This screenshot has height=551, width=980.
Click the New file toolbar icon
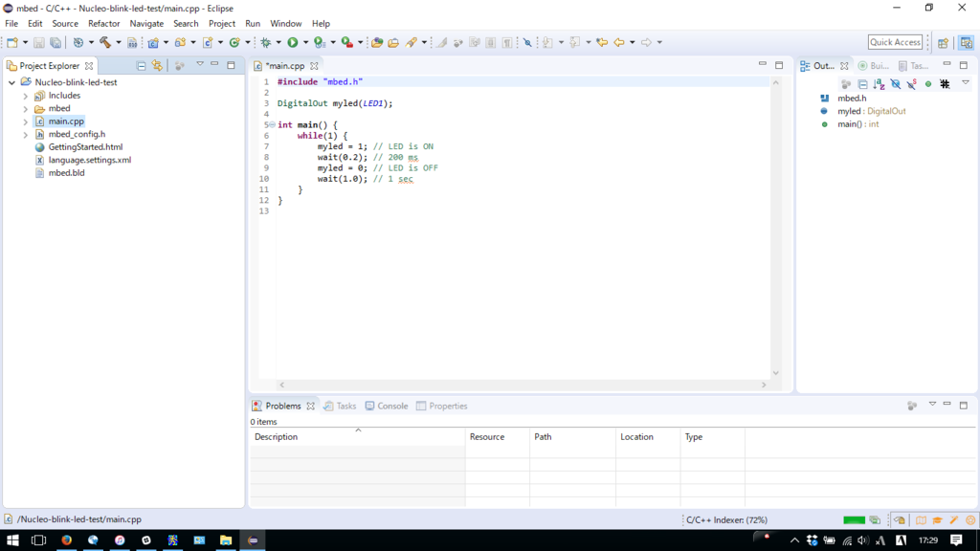[x=12, y=42]
